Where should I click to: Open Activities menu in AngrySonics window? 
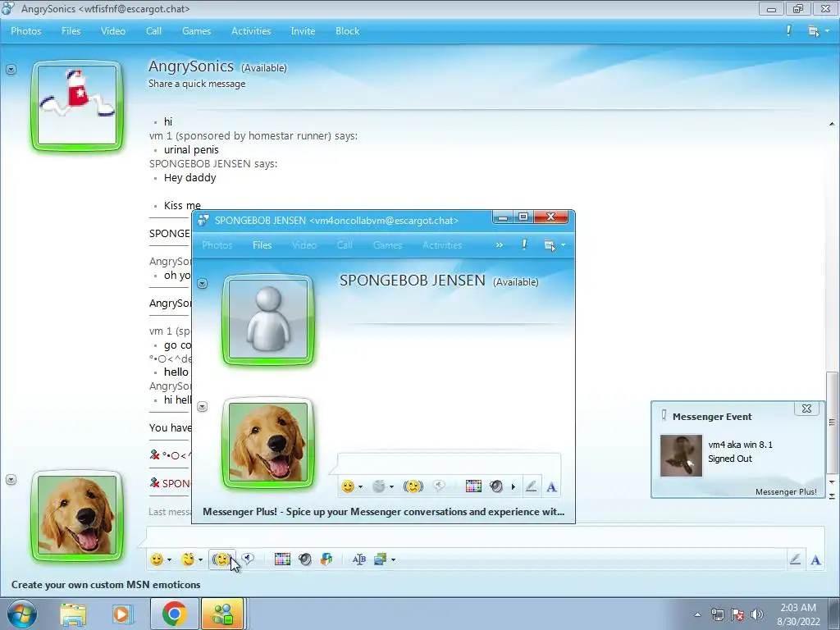pyautogui.click(x=251, y=31)
